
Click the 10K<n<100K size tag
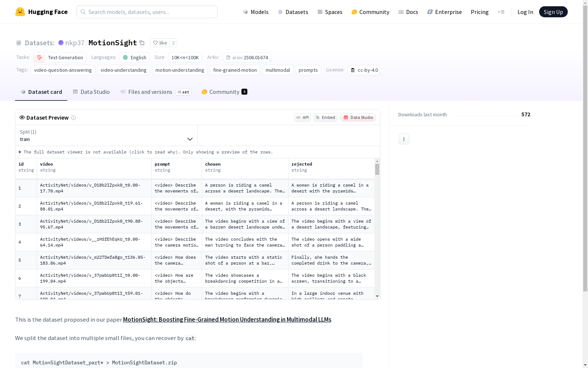pyautogui.click(x=185, y=57)
